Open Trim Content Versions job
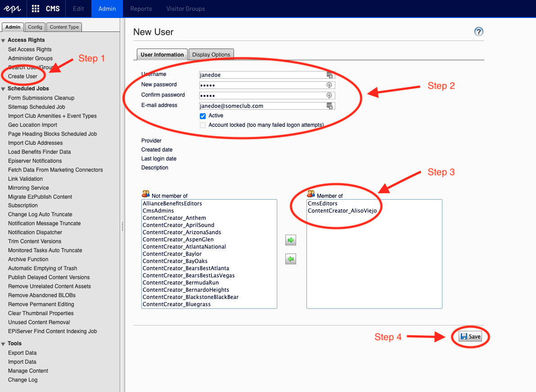Viewport: 536px width, 392px height. point(35,241)
